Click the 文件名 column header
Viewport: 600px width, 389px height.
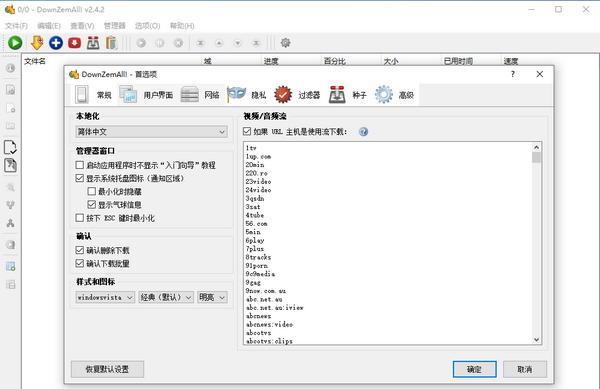tap(35, 61)
